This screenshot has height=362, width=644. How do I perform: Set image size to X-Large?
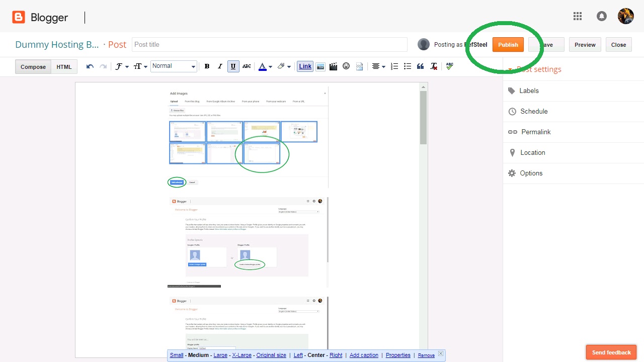(x=242, y=355)
